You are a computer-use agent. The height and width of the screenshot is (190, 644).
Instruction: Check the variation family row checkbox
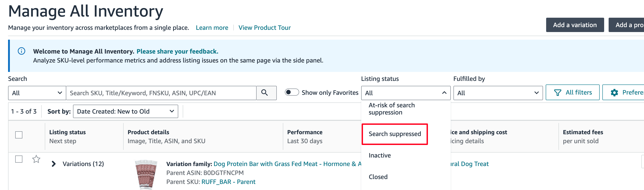tap(19, 159)
